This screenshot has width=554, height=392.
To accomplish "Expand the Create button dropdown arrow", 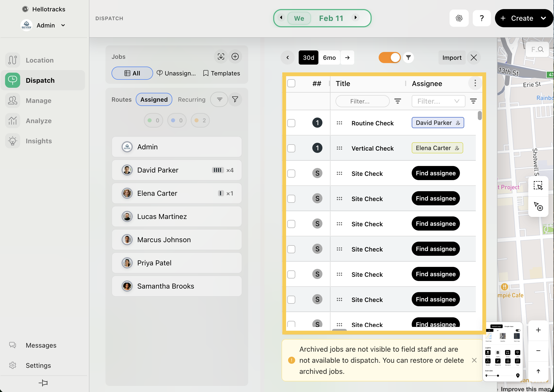I will (x=543, y=18).
